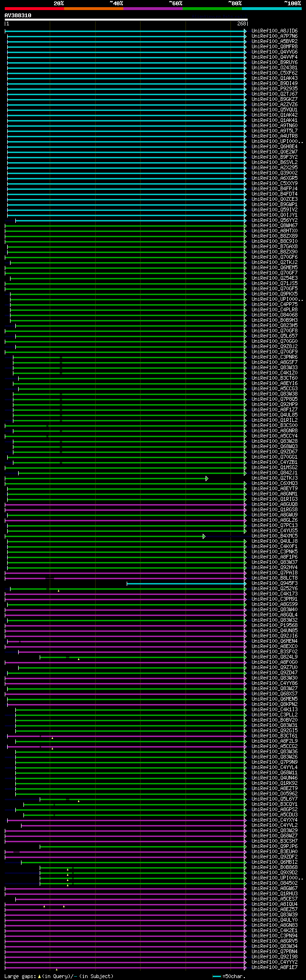Open hit UniRef100_Q5VQU1
The height and width of the screenshot is (980, 306).
pyautogui.click(x=274, y=110)
